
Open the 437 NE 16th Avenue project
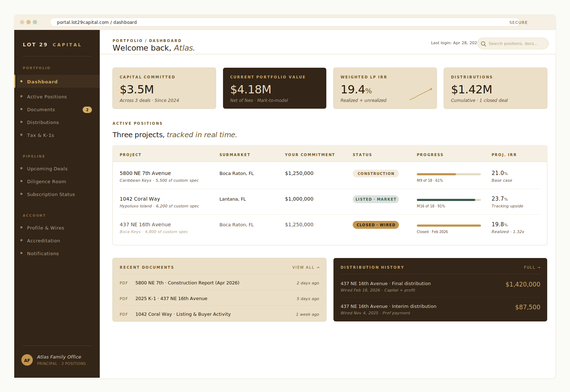(145, 225)
